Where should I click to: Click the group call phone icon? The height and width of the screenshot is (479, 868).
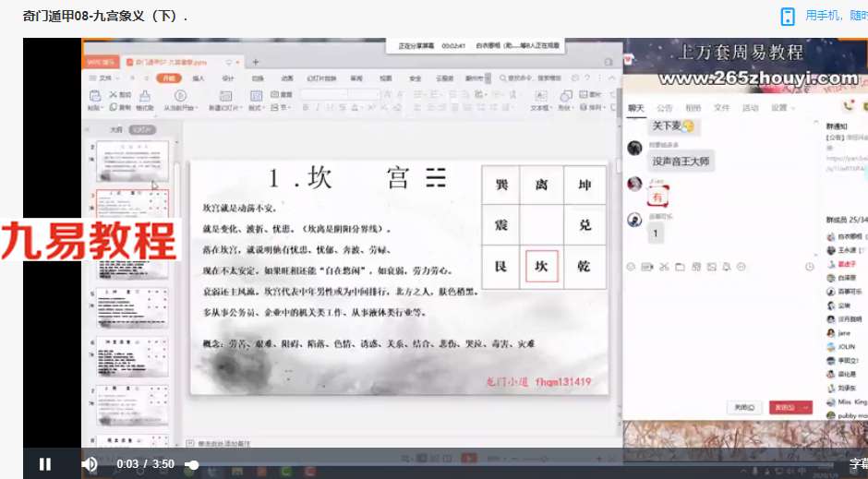849,105
